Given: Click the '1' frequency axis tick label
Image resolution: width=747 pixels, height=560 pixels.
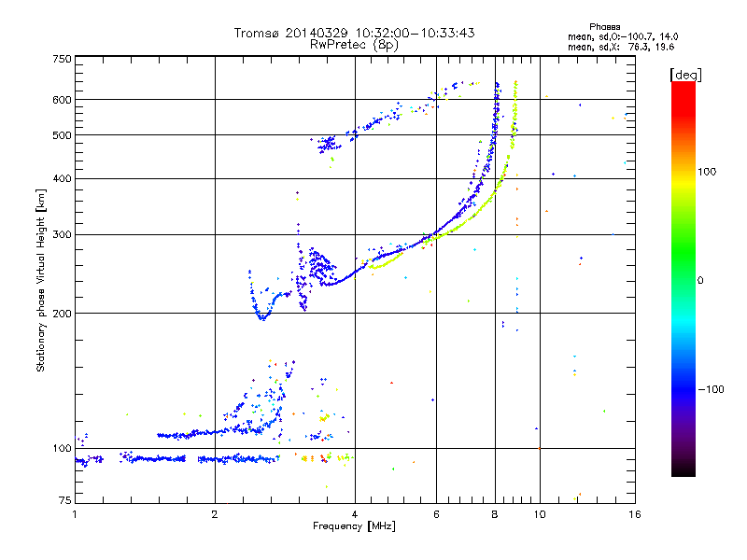Looking at the screenshot, I should click(75, 514).
